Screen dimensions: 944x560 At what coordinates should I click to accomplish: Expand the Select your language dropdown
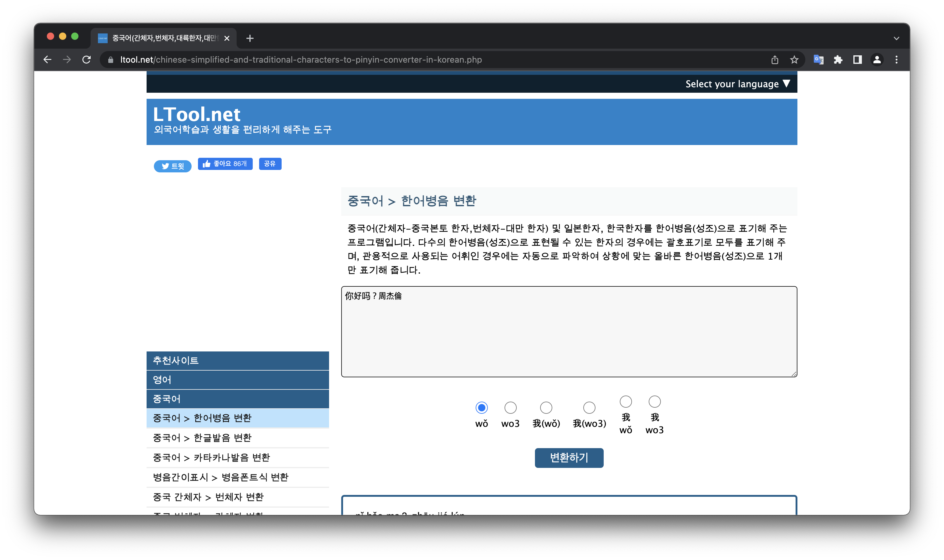pyautogui.click(x=737, y=84)
